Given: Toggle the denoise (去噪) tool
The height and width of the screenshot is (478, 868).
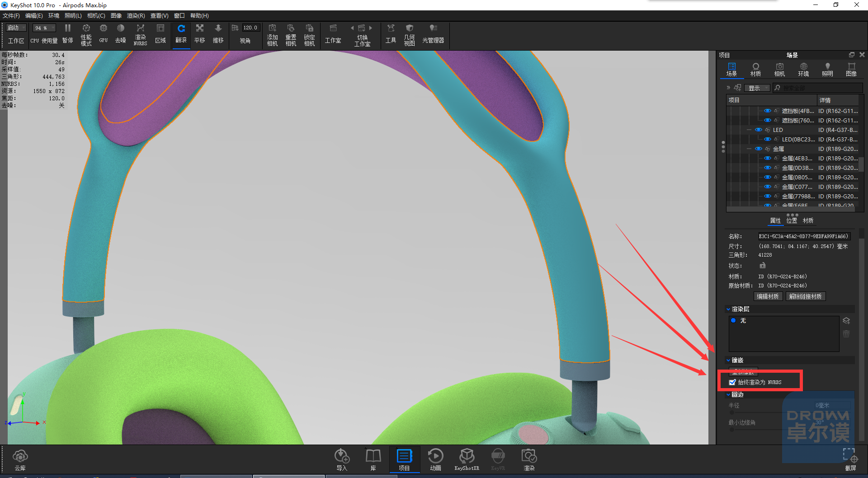Looking at the screenshot, I should [120, 34].
